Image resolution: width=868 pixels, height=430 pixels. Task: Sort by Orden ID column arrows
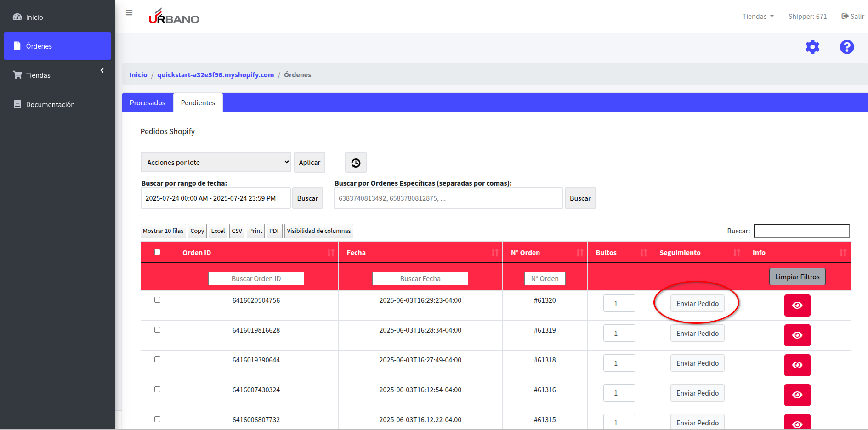[330, 253]
